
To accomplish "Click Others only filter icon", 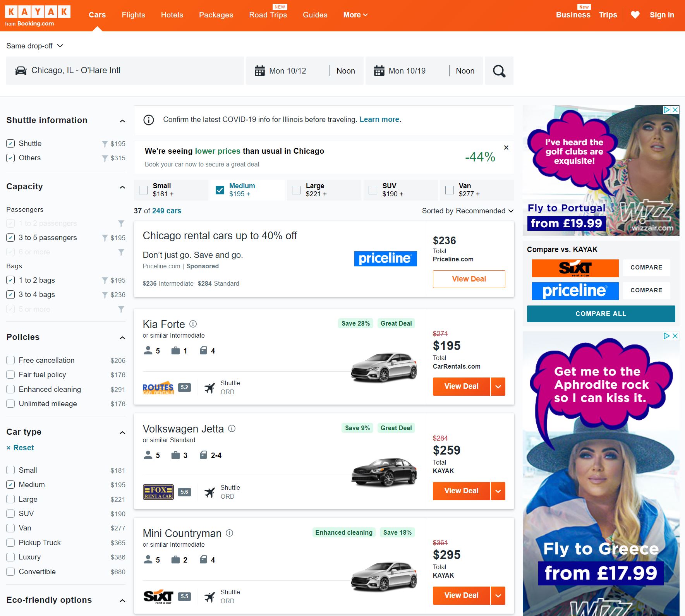I will pos(105,158).
